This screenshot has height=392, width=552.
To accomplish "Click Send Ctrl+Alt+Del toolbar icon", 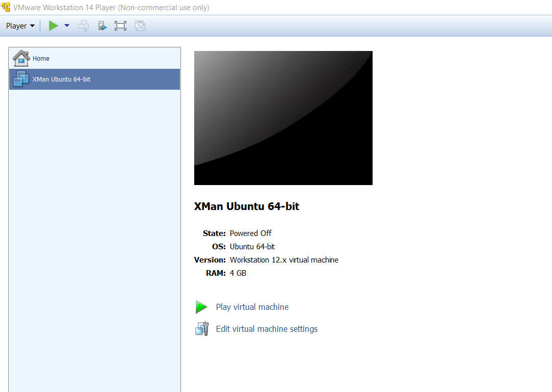I will (x=84, y=25).
